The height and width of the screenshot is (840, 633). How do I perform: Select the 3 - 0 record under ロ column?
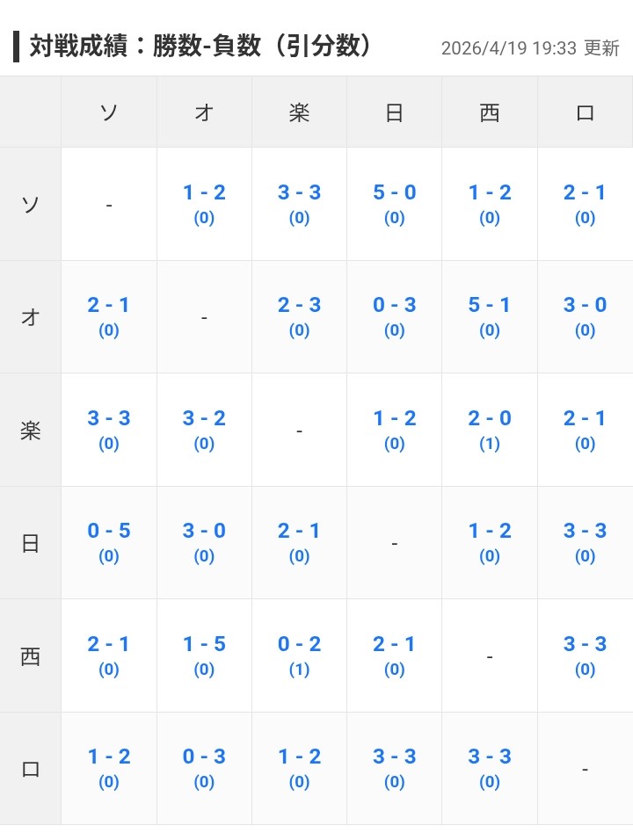(x=585, y=315)
